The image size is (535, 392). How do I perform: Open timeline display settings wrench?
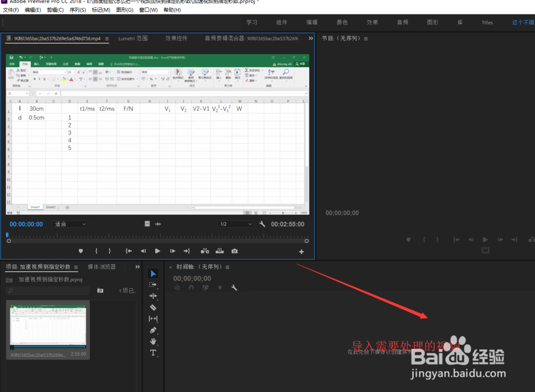click(x=234, y=288)
